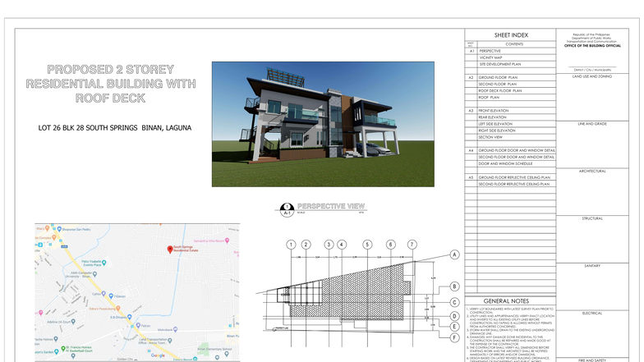The image size is (644, 362).
Task: Click the Edna's Pasalubong orange marker
Action: pos(118,308)
